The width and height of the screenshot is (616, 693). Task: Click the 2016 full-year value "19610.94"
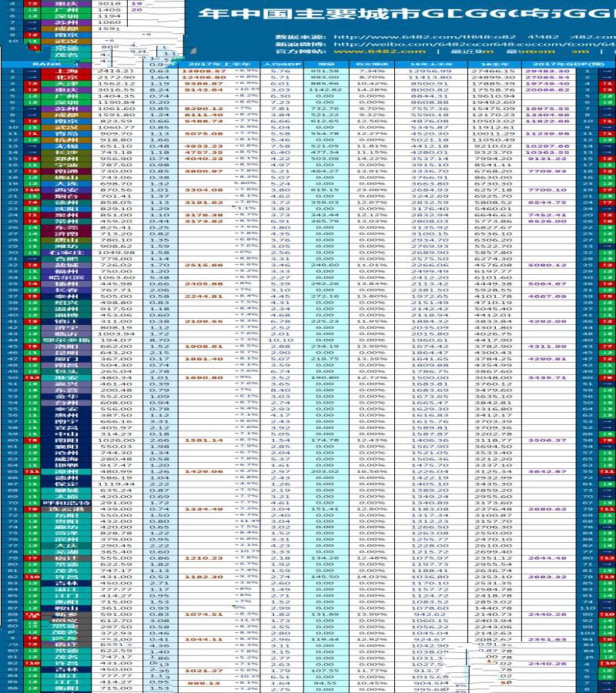(x=493, y=96)
